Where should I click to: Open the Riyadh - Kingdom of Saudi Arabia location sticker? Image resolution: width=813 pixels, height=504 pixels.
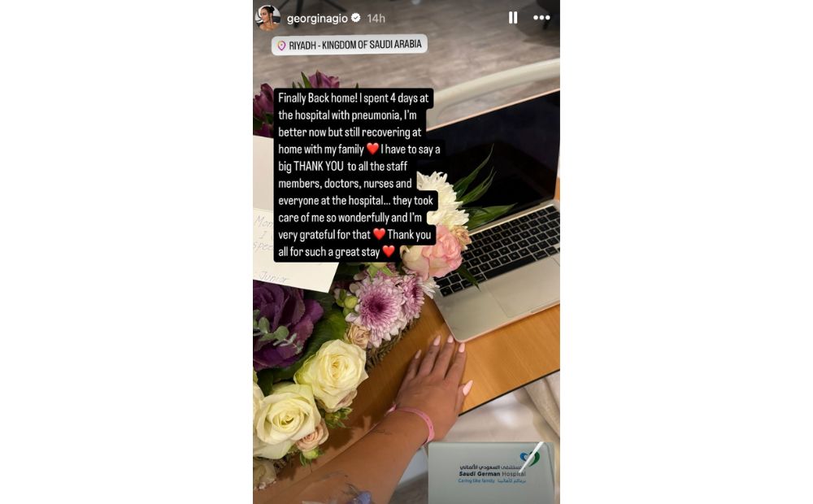coord(350,45)
